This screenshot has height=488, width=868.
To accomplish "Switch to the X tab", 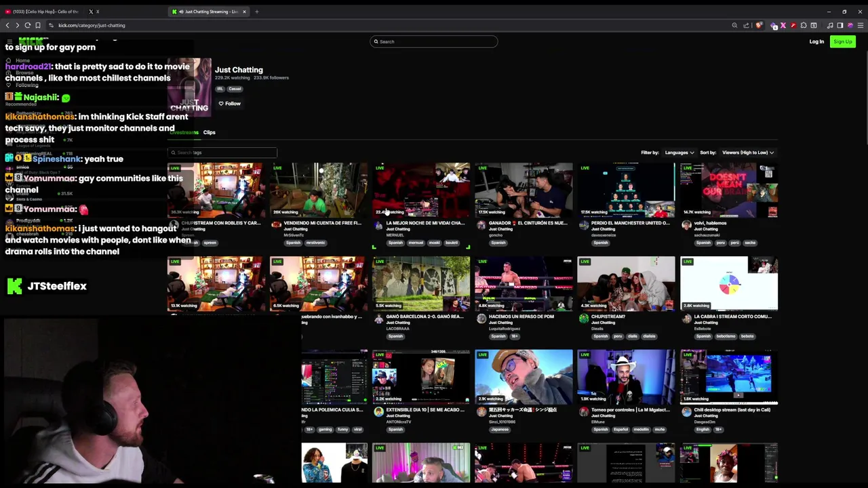I will click(x=94, y=12).
